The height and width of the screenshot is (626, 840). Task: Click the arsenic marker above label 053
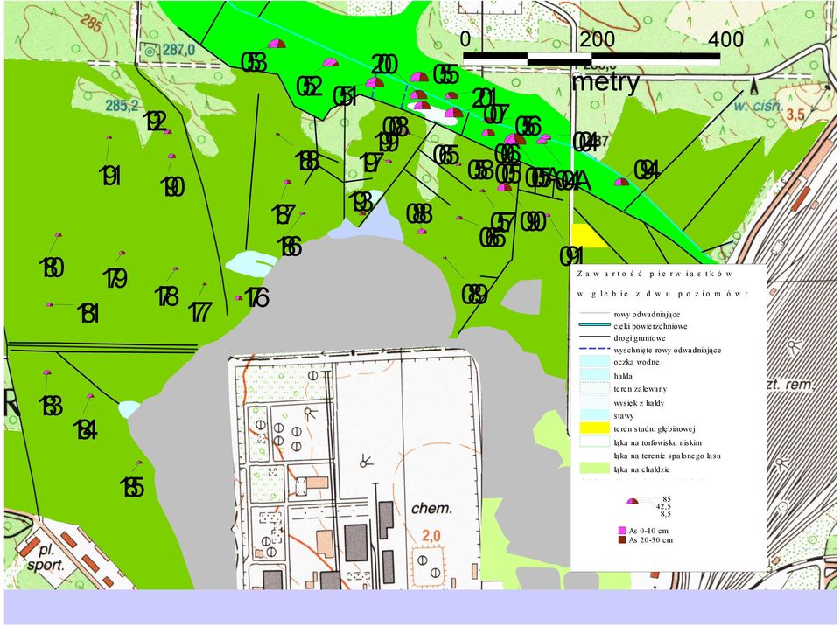coord(276,44)
